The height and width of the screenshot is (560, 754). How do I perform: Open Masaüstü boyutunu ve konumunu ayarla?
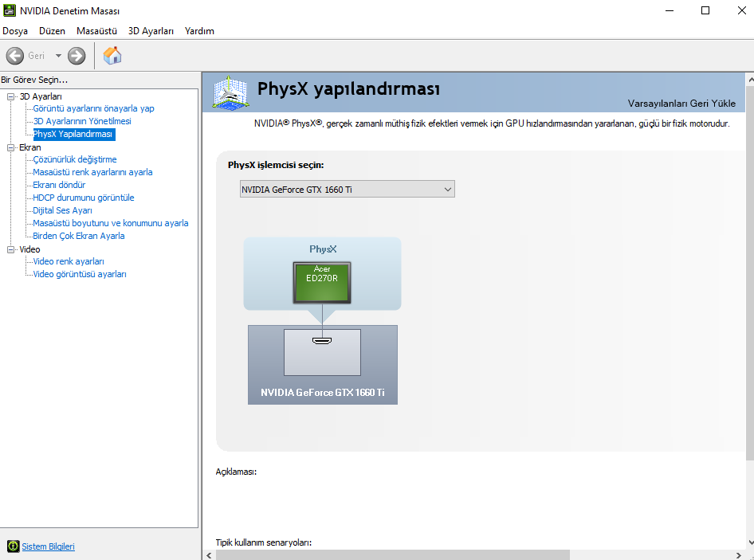point(111,223)
